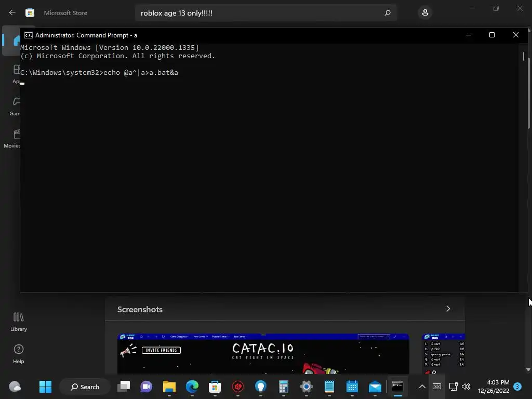The width and height of the screenshot is (532, 399).
Task: Go back in Microsoft Store
Action: click(12, 12)
